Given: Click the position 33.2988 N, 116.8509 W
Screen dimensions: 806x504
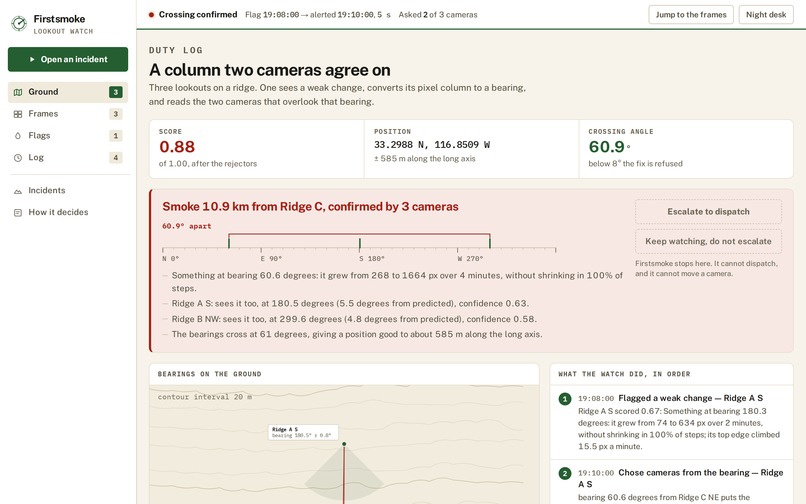Looking at the screenshot, I should tap(432, 145).
